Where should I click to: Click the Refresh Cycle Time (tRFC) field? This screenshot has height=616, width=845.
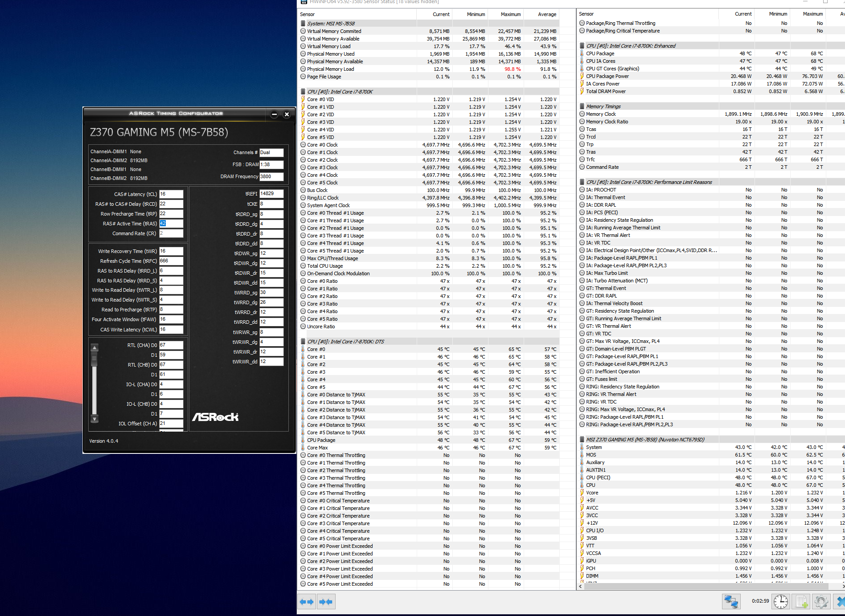[x=171, y=261]
